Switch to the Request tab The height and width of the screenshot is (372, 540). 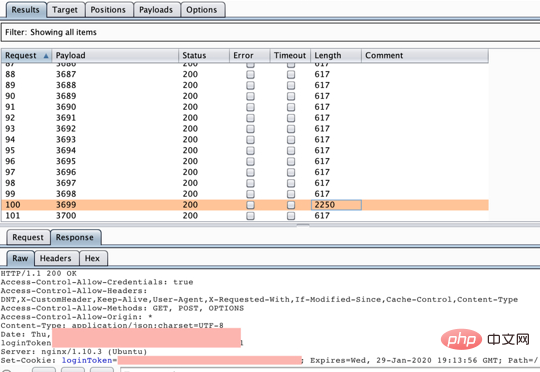pyautogui.click(x=28, y=237)
